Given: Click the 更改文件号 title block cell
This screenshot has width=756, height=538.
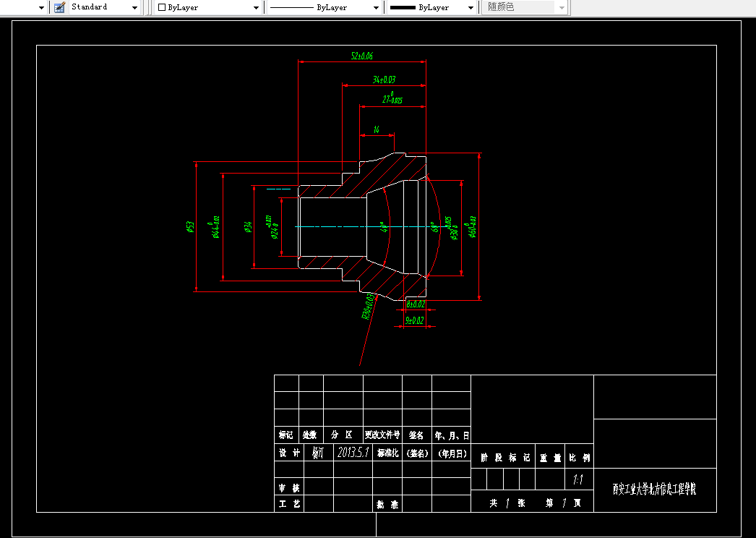Looking at the screenshot, I should pos(382,435).
